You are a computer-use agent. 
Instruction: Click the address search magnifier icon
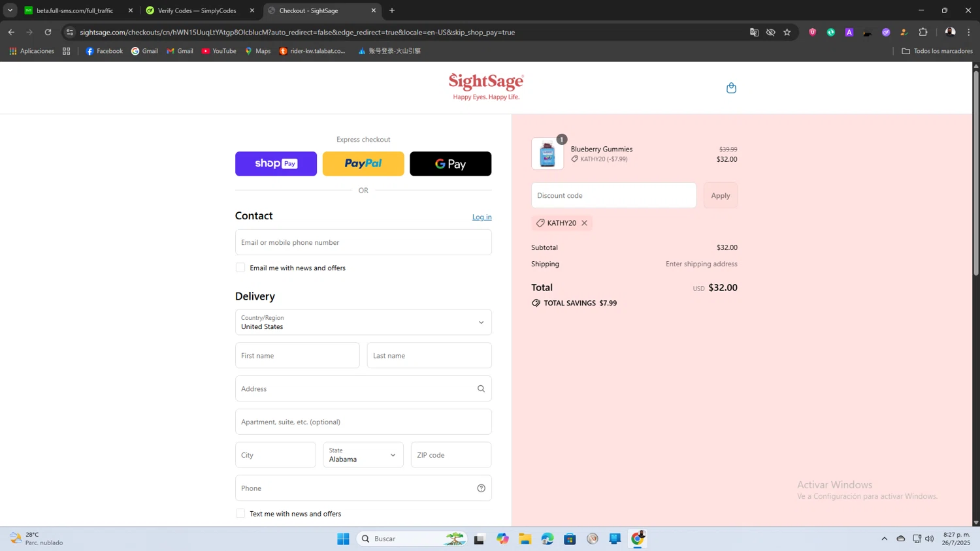[x=481, y=389]
